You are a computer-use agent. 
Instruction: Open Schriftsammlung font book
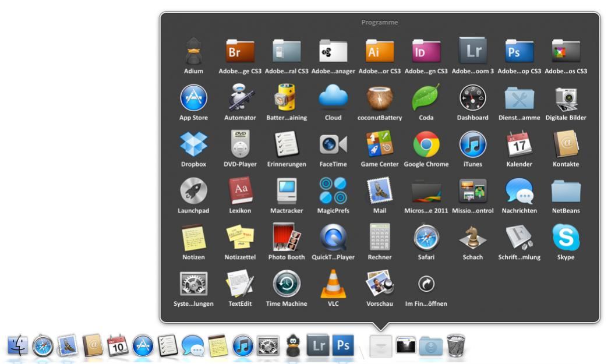[519, 238]
